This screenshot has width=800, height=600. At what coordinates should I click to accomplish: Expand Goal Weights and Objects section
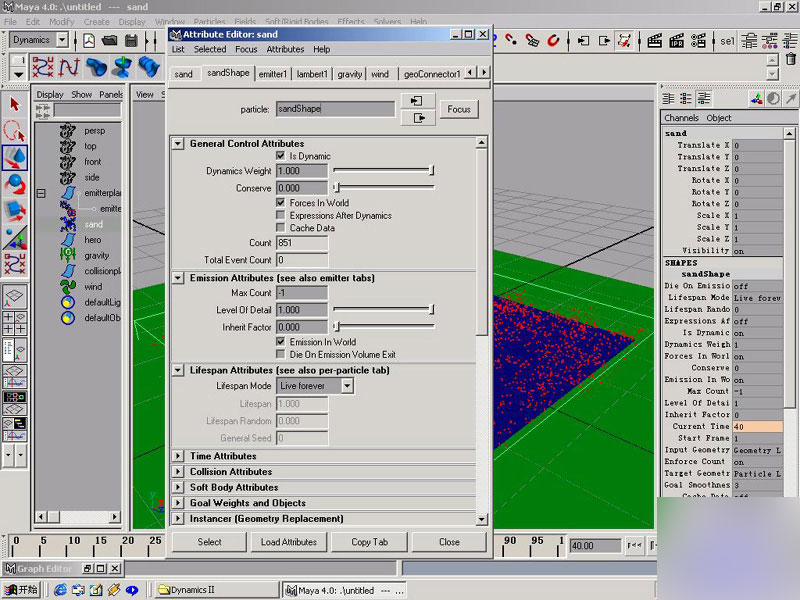(178, 503)
